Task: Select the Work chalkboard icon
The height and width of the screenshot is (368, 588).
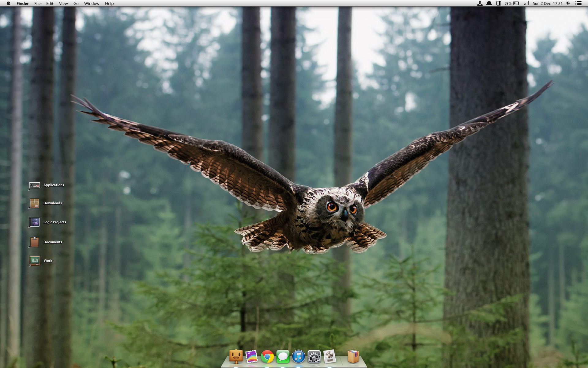Action: pyautogui.click(x=35, y=261)
